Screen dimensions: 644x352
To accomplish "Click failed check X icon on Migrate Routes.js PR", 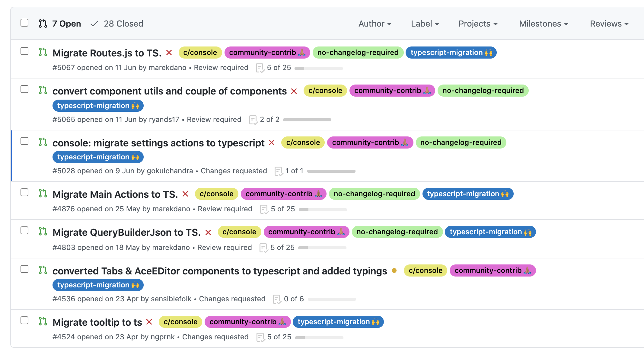I will coord(169,53).
